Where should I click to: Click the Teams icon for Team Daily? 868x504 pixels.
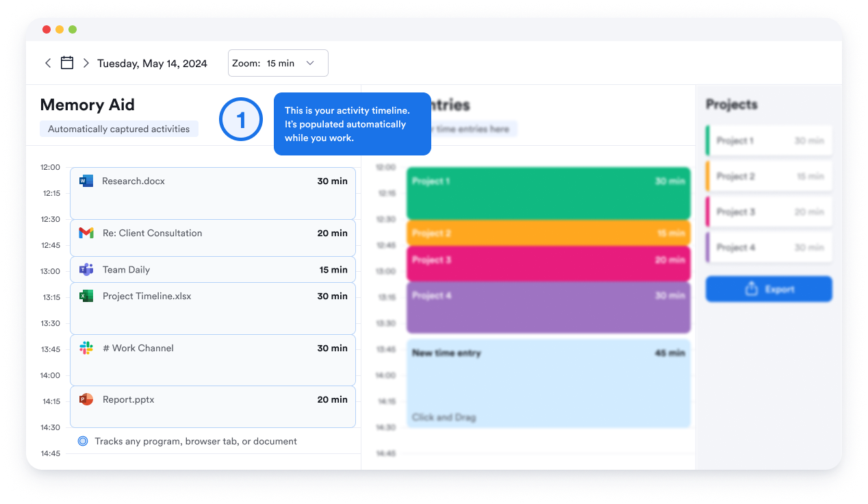[86, 270]
